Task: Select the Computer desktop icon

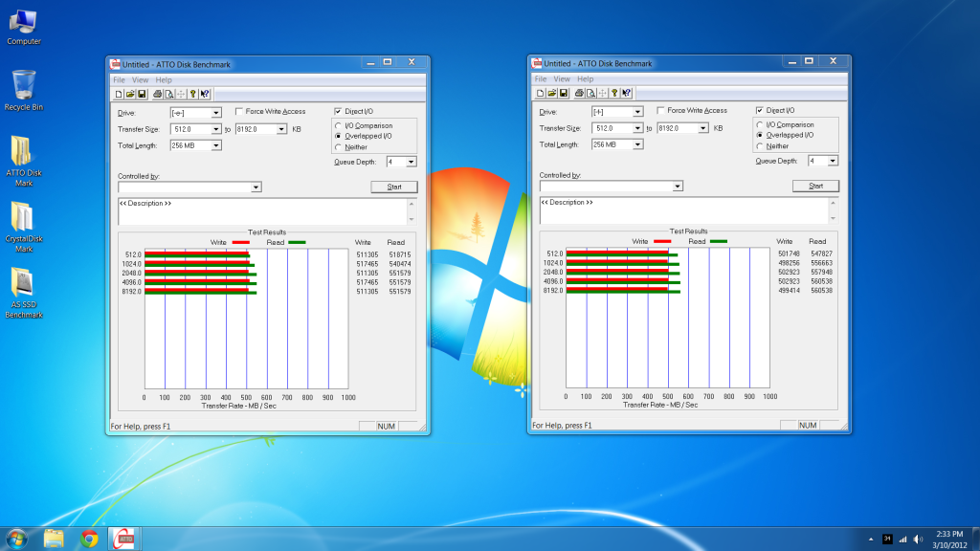Action: pyautogui.click(x=24, y=28)
